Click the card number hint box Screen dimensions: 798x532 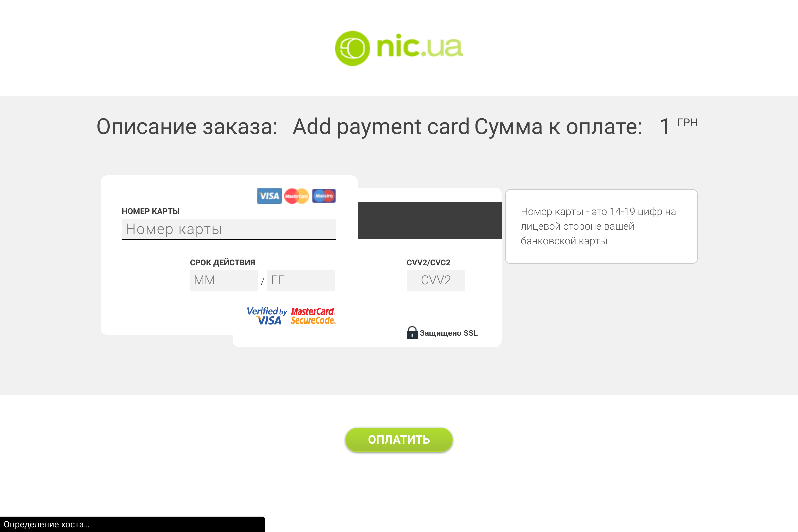[x=601, y=226]
